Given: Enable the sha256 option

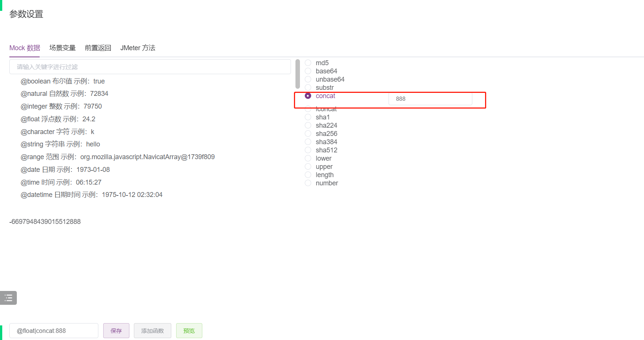Looking at the screenshot, I should [x=308, y=133].
